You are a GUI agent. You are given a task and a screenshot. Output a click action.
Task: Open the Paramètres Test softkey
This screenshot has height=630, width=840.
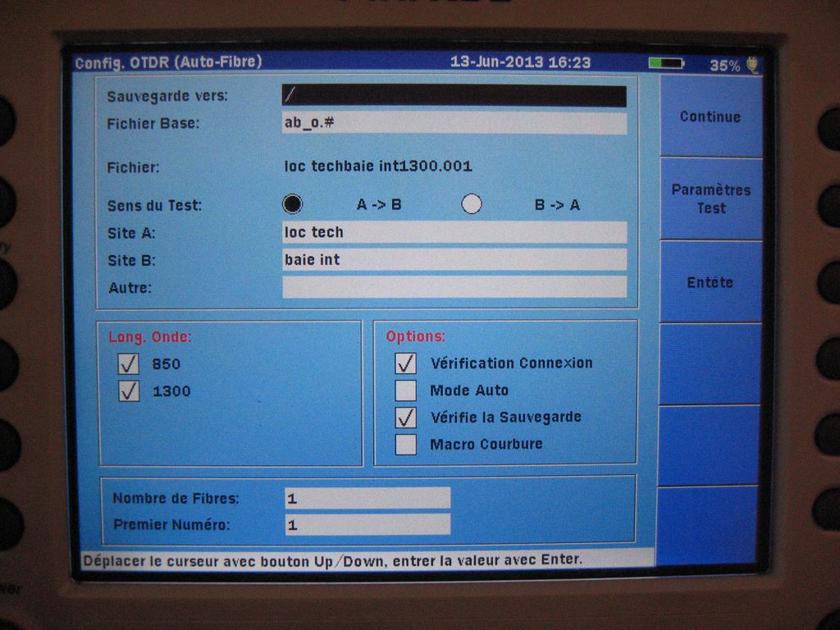click(711, 199)
